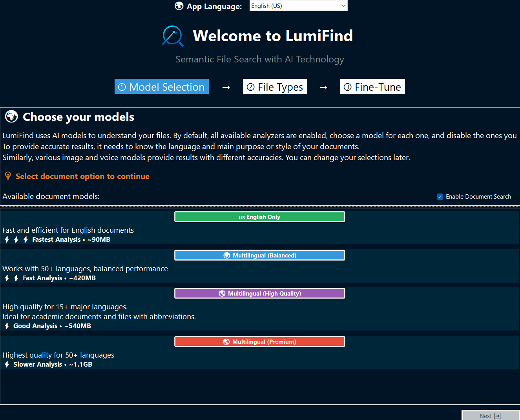Viewport: 520px width, 420px height.
Task: Click 'High quality for 15+ major languages.' text
Action: click(x=65, y=307)
